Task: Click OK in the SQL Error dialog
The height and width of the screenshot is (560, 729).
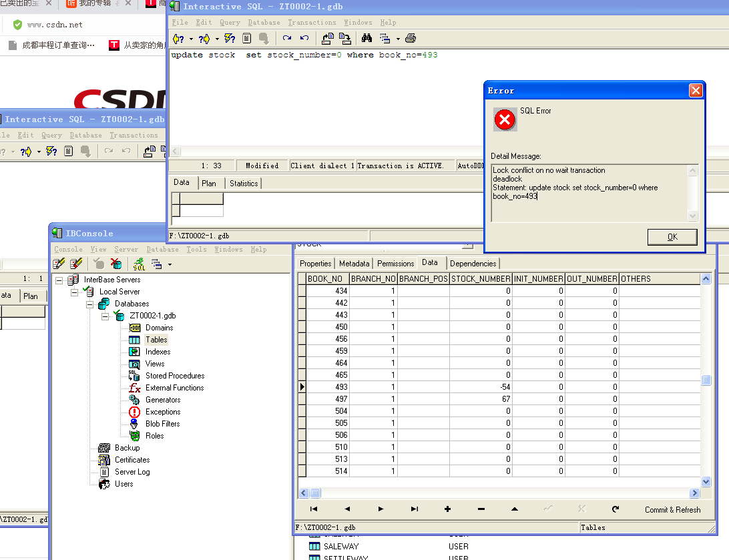Action: tap(672, 236)
